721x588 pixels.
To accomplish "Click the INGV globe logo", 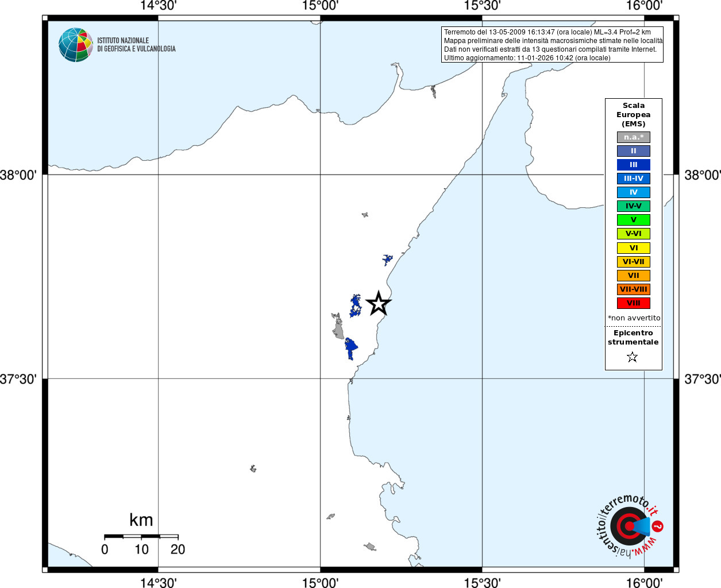I will tap(76, 45).
